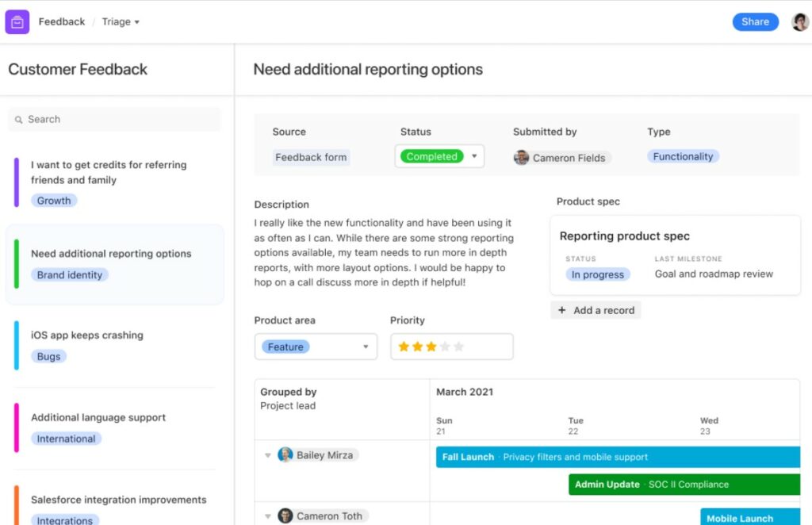
Task: Collapse the Cameron Toth group
Action: tap(268, 516)
